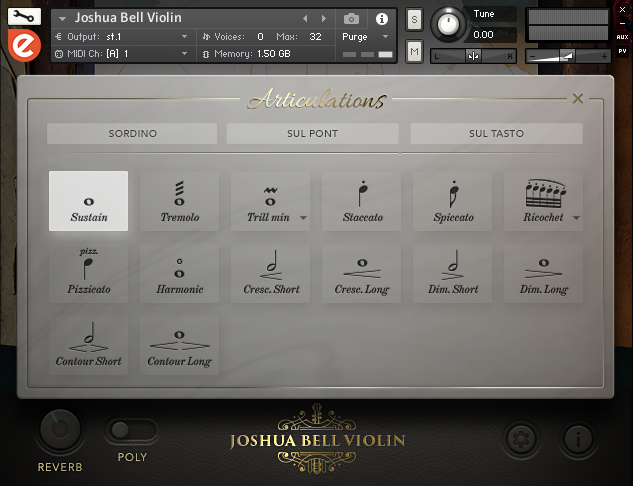
Task: Click the camera snapshot icon
Action: coord(351,19)
